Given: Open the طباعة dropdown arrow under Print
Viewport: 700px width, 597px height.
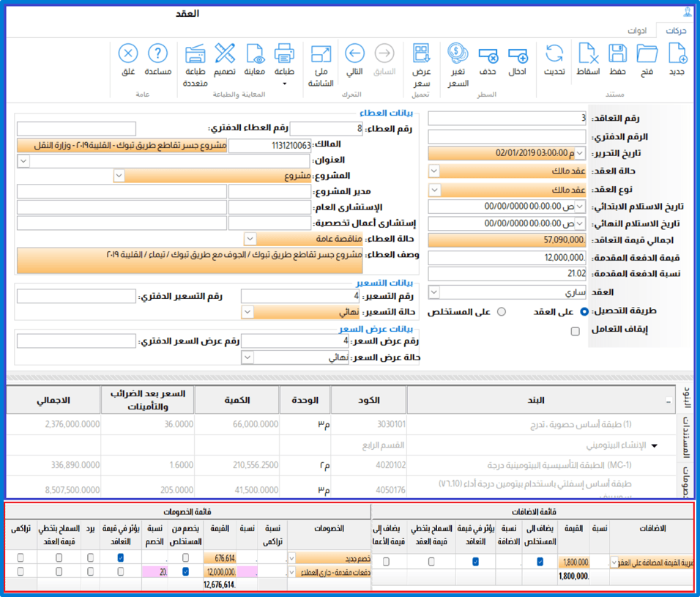Looking at the screenshot, I should [284, 84].
